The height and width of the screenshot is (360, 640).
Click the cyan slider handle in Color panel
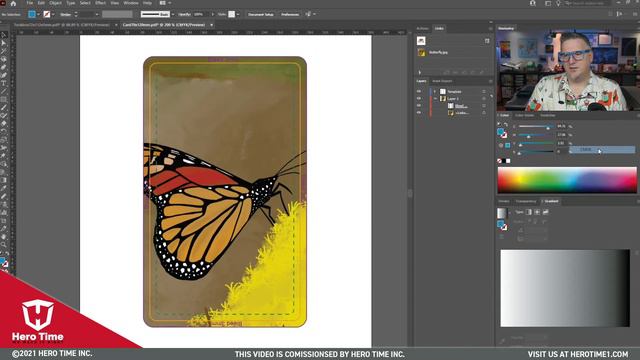tap(548, 128)
